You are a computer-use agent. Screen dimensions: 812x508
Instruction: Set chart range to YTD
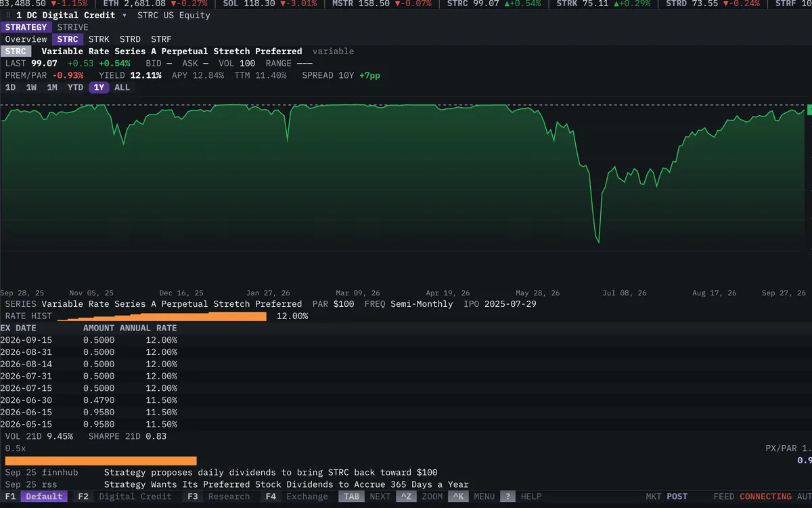tap(75, 87)
